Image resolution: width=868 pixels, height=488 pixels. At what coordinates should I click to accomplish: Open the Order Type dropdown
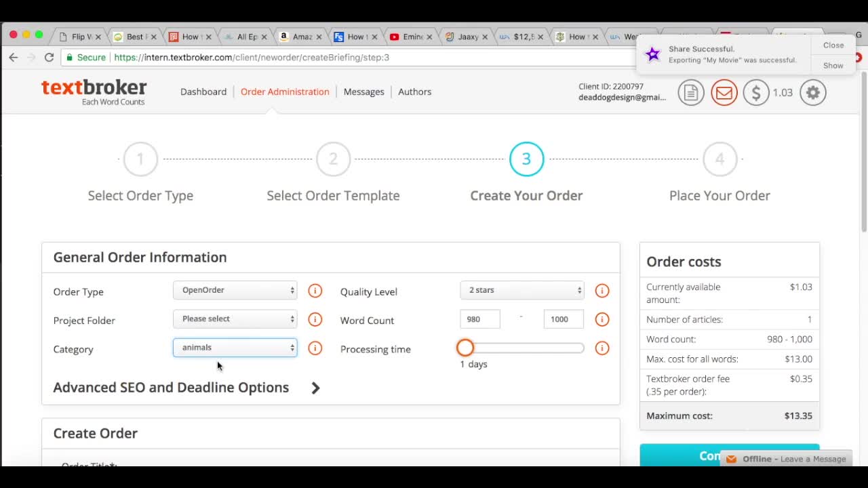pyautogui.click(x=235, y=290)
